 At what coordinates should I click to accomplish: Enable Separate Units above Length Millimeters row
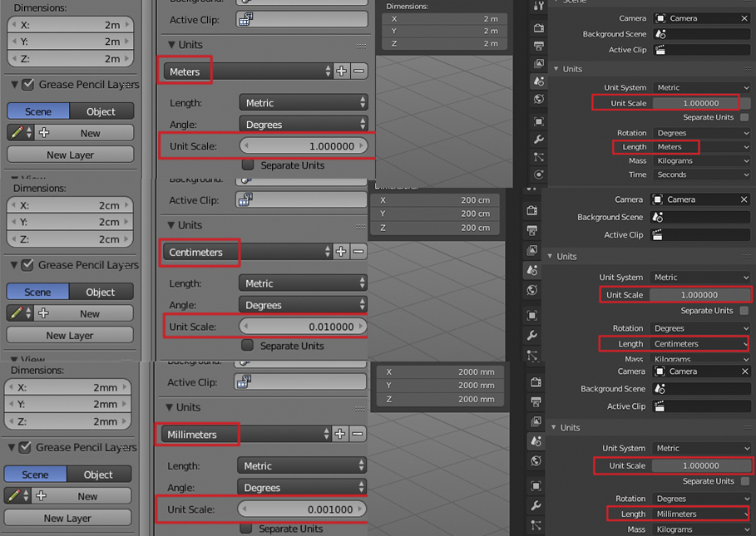(x=745, y=480)
